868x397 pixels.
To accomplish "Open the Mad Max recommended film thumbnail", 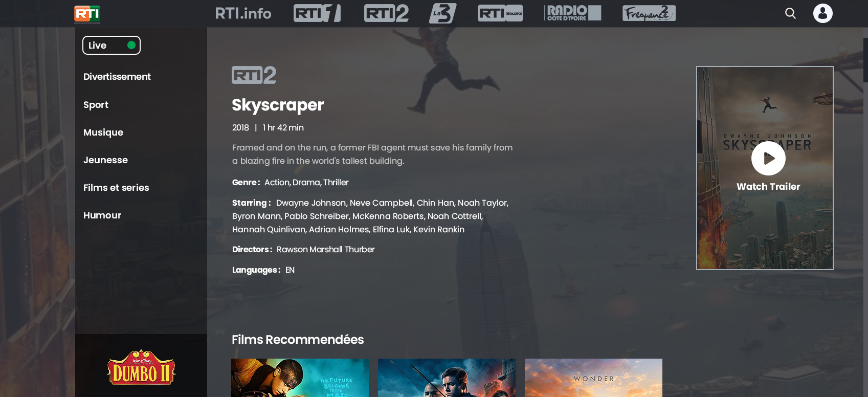I will (300, 378).
